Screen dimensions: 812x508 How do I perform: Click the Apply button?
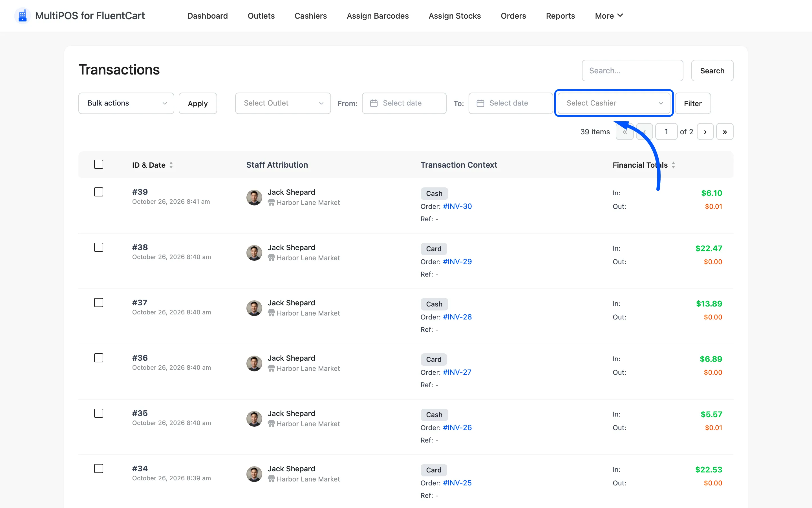(198, 103)
